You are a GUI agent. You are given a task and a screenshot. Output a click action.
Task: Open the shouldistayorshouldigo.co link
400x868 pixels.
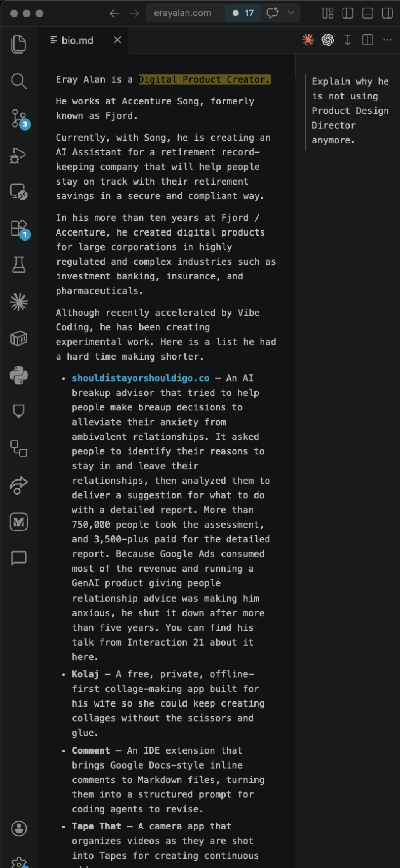coord(141,378)
